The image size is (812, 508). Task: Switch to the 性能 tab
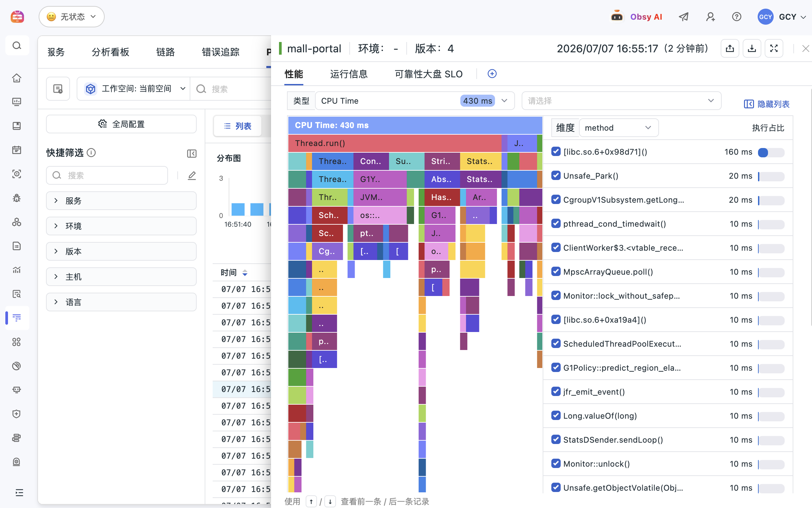coord(294,74)
